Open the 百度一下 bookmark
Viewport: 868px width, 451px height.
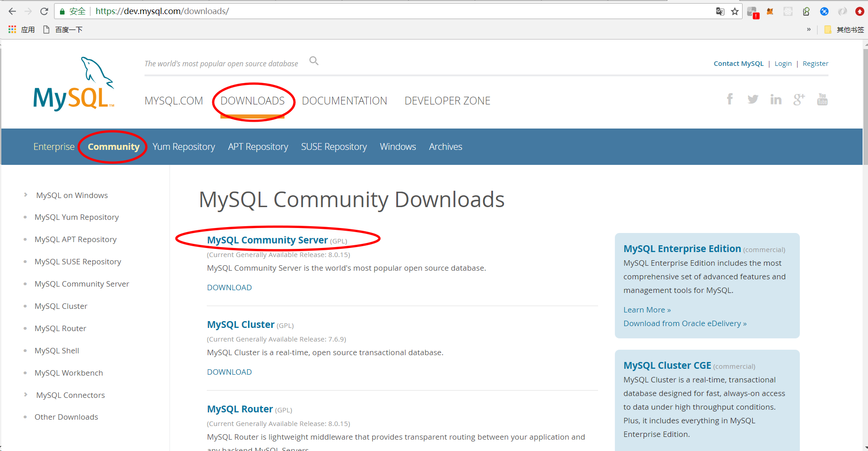pyautogui.click(x=63, y=30)
